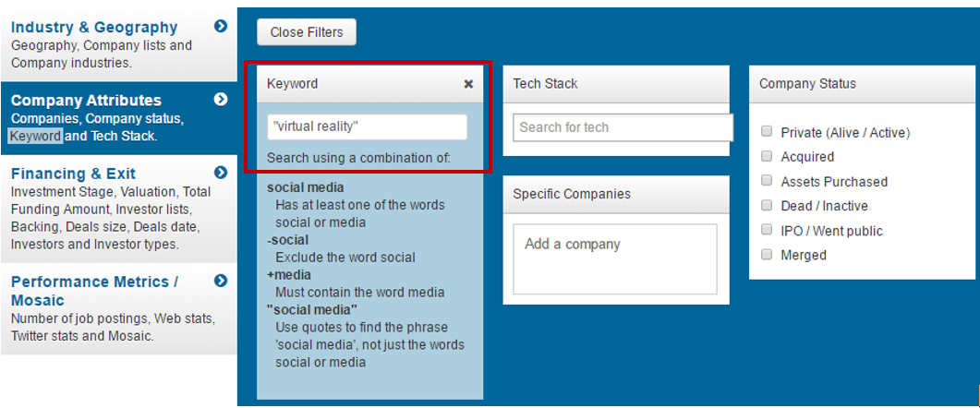Click the Keyword field containing "virtual reality"

367,127
